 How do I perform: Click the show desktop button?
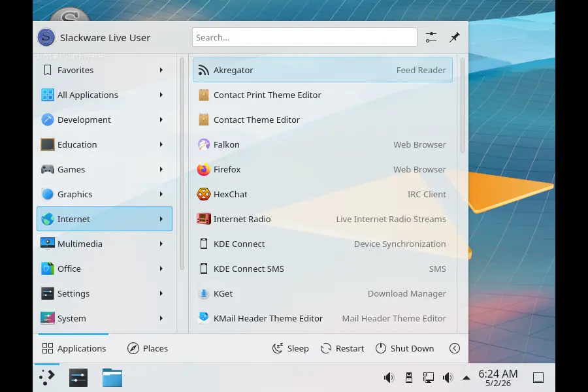[x=538, y=378]
